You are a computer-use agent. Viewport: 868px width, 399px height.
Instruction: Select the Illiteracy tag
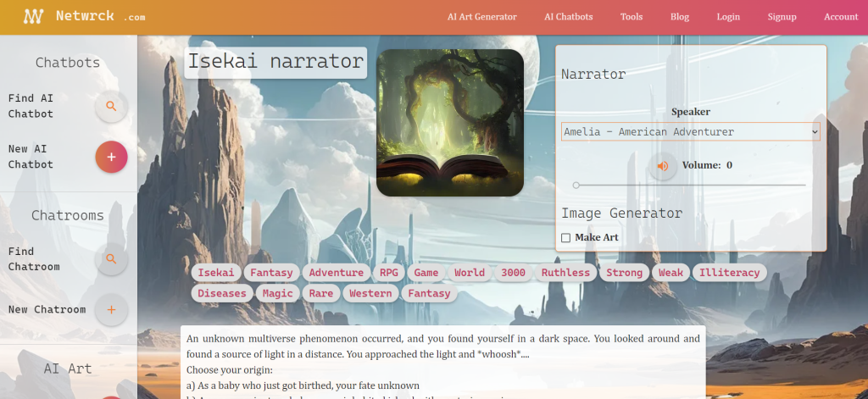tap(729, 273)
